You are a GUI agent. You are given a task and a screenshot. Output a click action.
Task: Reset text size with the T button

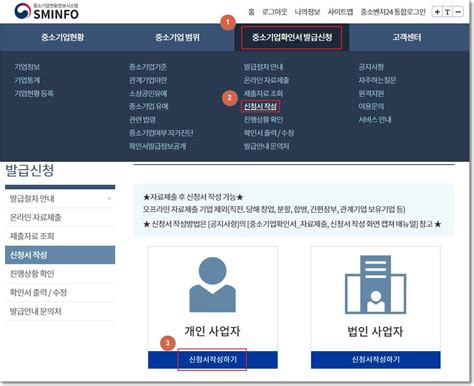point(447,12)
